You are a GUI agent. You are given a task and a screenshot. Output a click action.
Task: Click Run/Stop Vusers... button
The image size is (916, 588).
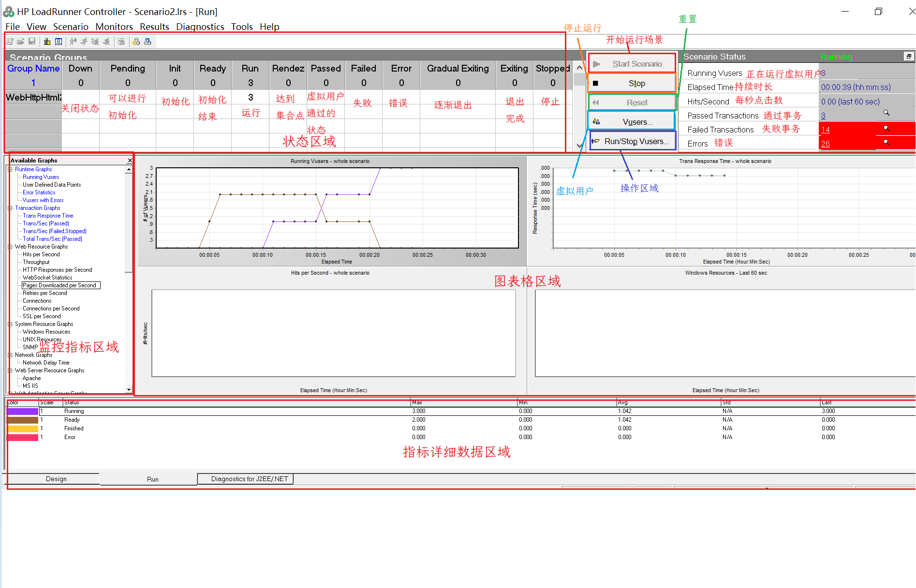pyautogui.click(x=632, y=141)
